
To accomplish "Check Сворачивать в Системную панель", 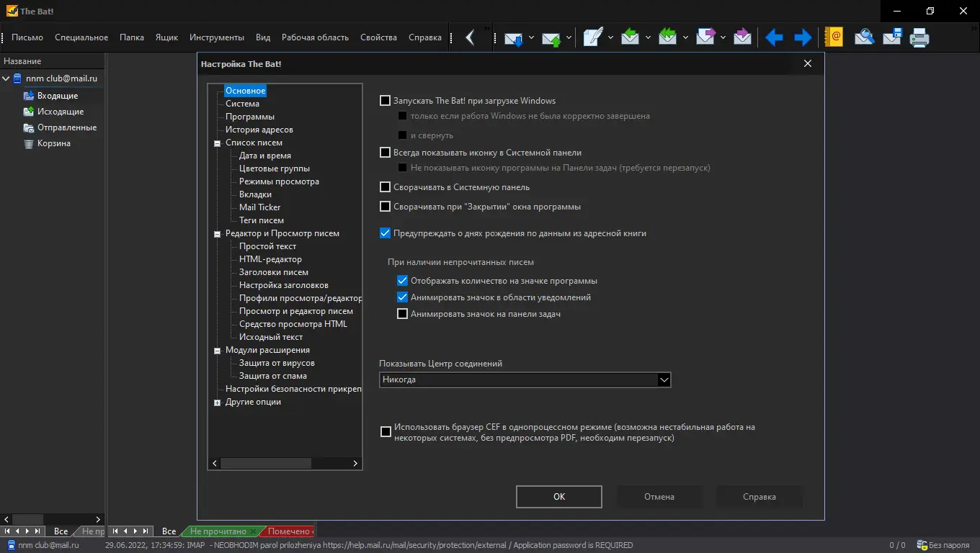I will pyautogui.click(x=386, y=187).
